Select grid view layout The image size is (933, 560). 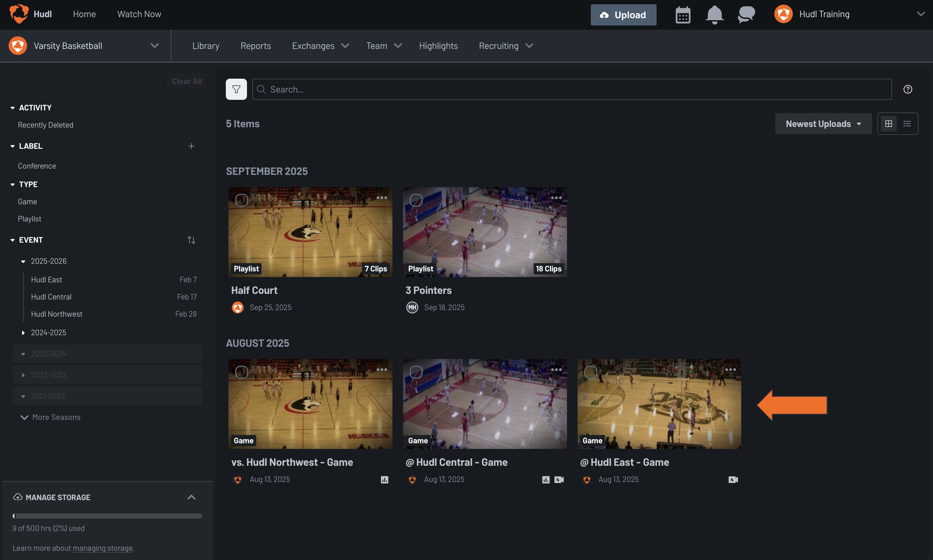point(888,123)
